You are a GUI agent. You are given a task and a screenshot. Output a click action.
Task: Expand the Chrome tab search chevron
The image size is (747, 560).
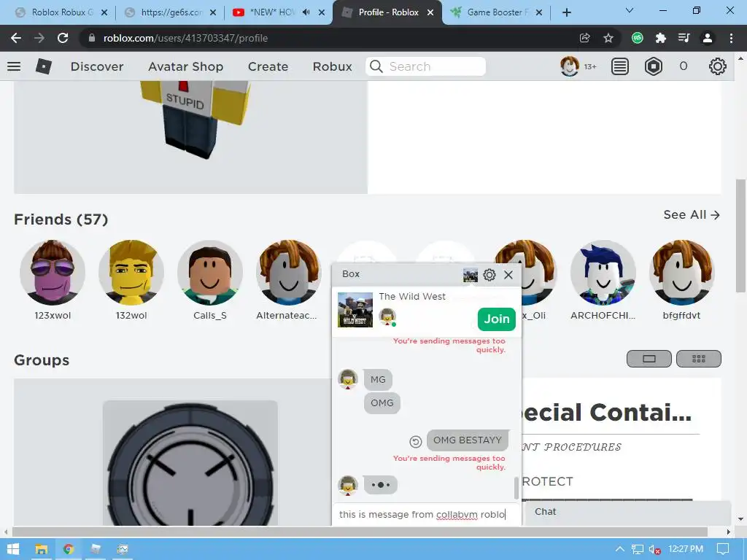pyautogui.click(x=630, y=10)
